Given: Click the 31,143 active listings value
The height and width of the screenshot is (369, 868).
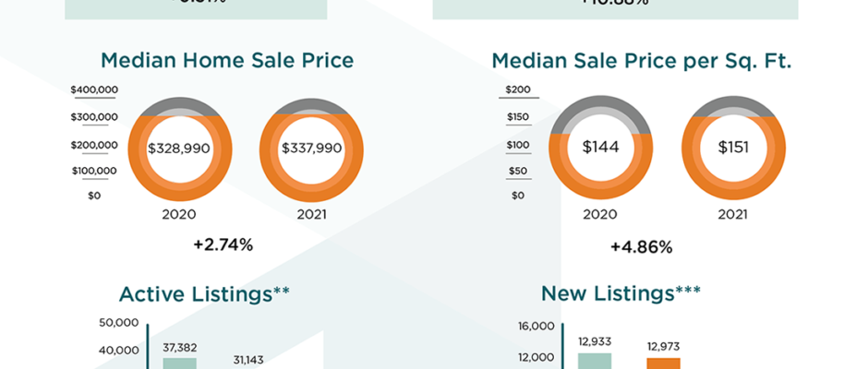Looking at the screenshot, I should pyautogui.click(x=248, y=360).
